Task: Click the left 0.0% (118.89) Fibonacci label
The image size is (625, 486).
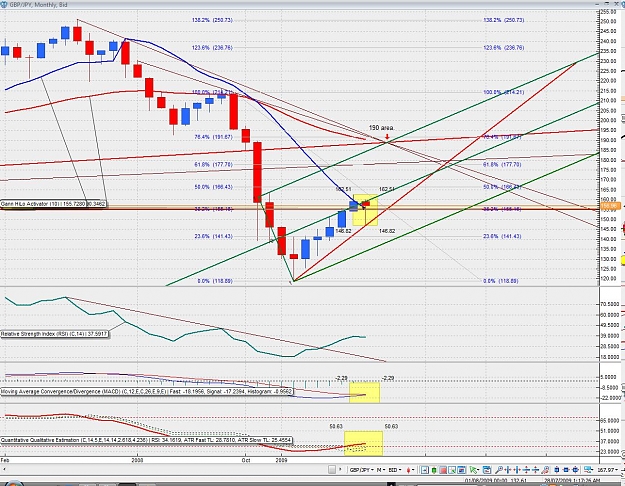Action: tap(215, 281)
